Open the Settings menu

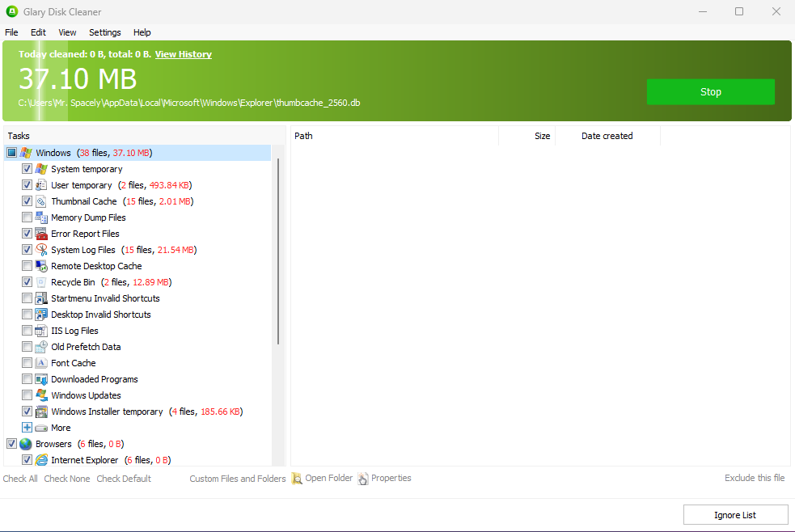tap(105, 32)
